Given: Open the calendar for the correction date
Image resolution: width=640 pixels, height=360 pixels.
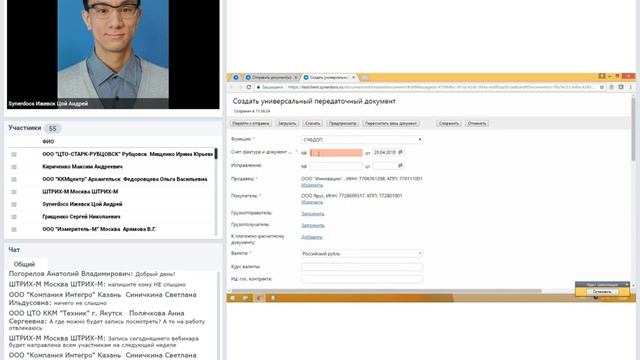Looking at the screenshot, I should point(400,166).
